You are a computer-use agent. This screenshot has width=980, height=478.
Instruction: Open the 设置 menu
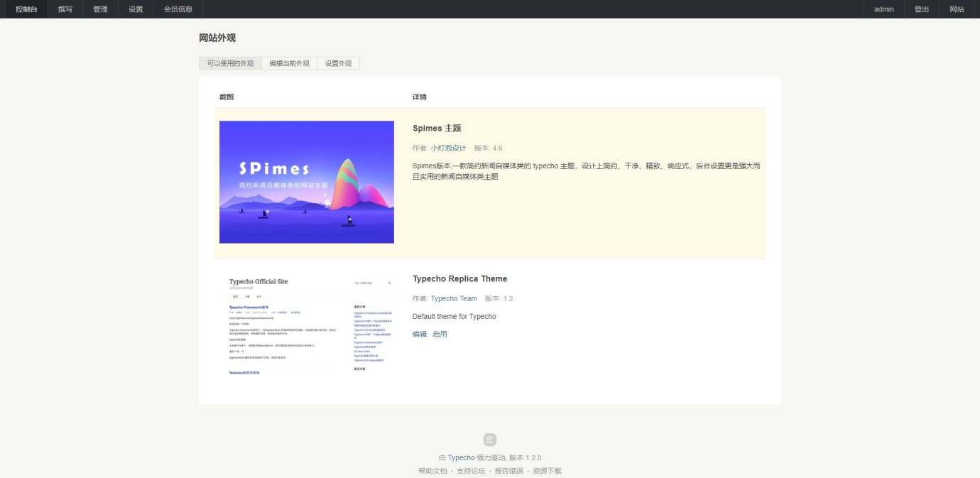(x=136, y=9)
